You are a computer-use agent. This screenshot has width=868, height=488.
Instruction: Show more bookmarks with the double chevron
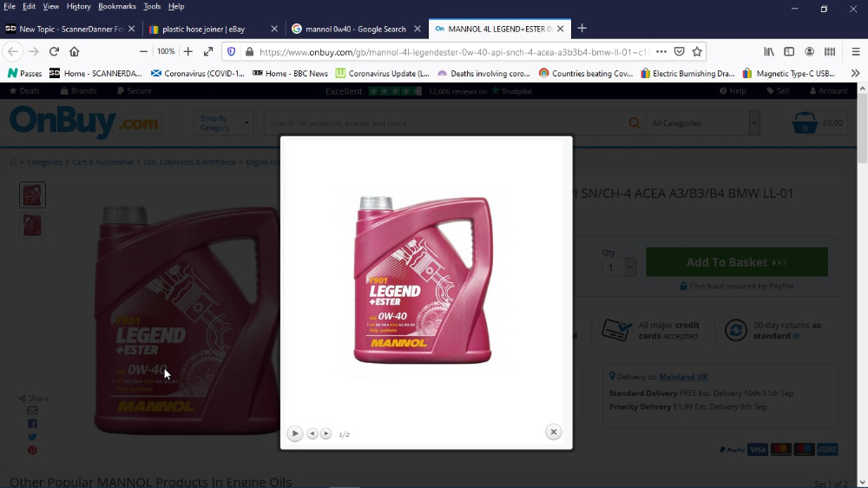coord(855,73)
